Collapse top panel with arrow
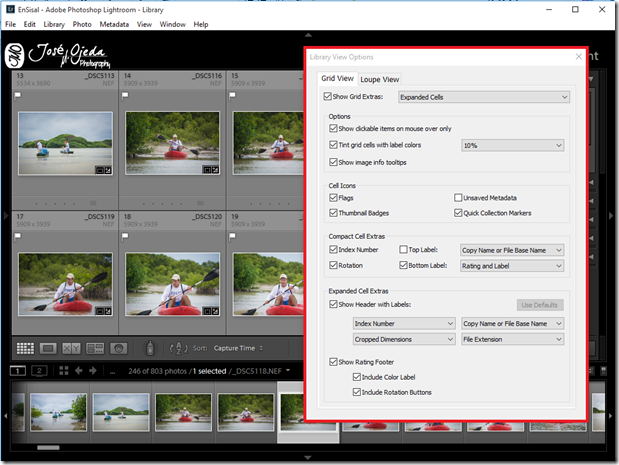This screenshot has height=465, width=619. coord(308,35)
